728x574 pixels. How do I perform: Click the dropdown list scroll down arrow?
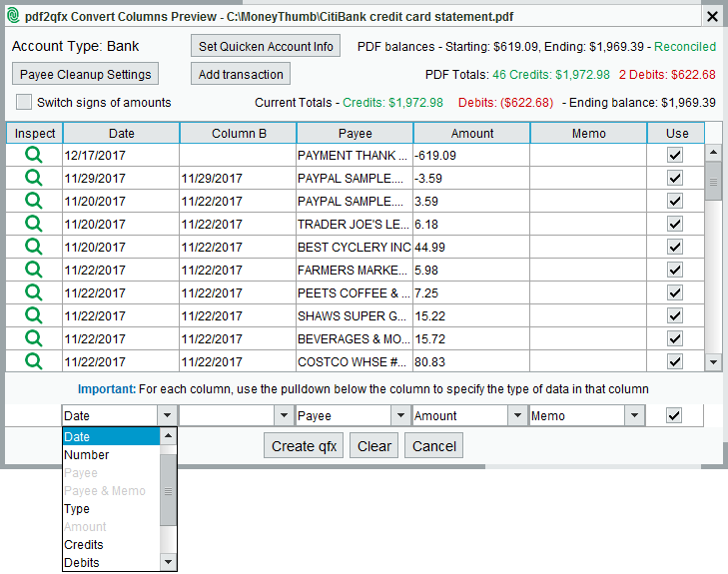point(168,562)
